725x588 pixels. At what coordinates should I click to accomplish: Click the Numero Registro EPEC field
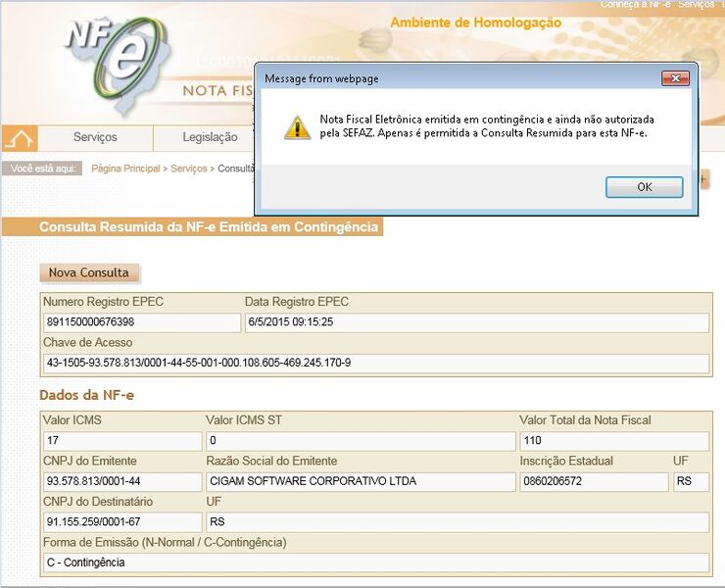pos(142,322)
